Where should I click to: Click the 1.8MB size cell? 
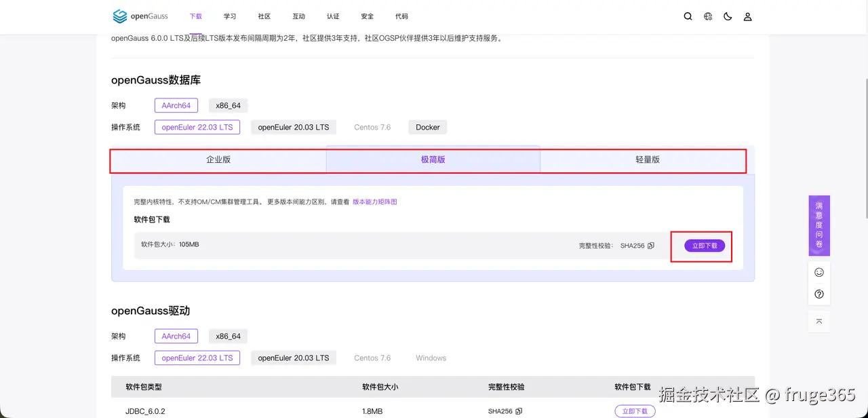(372, 411)
